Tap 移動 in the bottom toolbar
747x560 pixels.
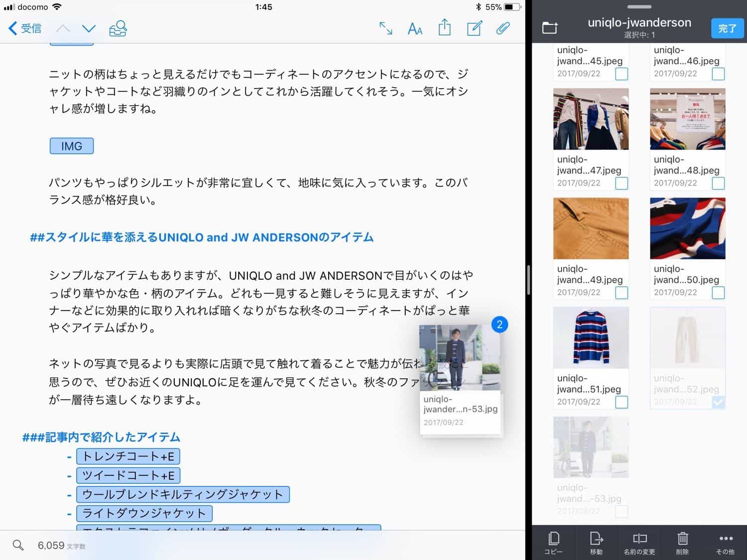point(596,543)
